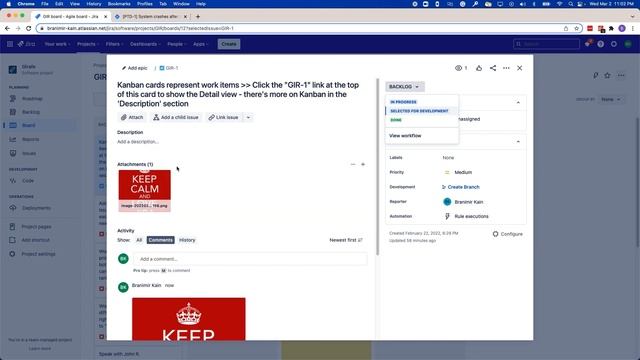Click the Attach button
The image size is (640, 360).
coord(132,118)
